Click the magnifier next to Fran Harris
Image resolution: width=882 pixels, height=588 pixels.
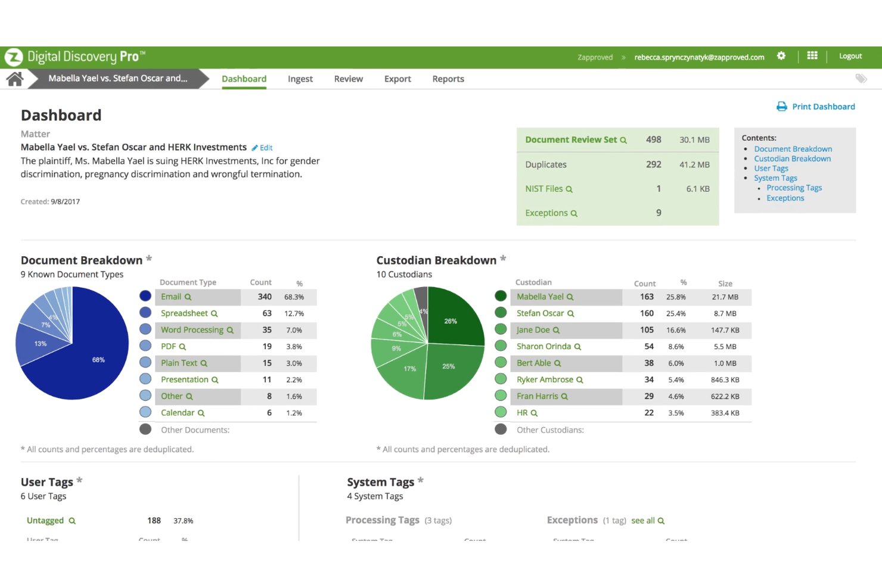click(x=564, y=397)
